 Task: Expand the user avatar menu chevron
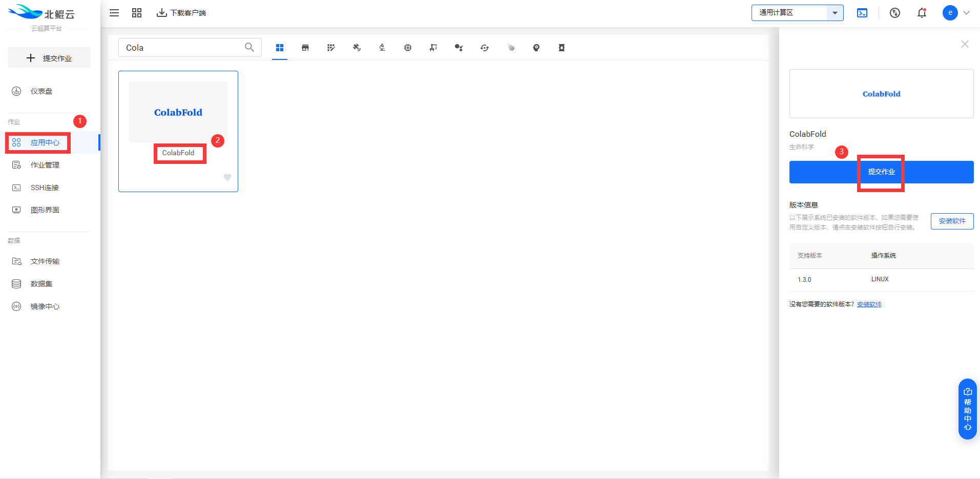point(966,13)
